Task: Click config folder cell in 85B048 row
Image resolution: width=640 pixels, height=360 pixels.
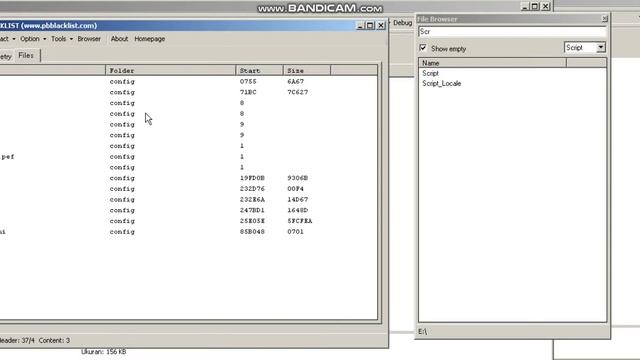Action: click(x=122, y=232)
